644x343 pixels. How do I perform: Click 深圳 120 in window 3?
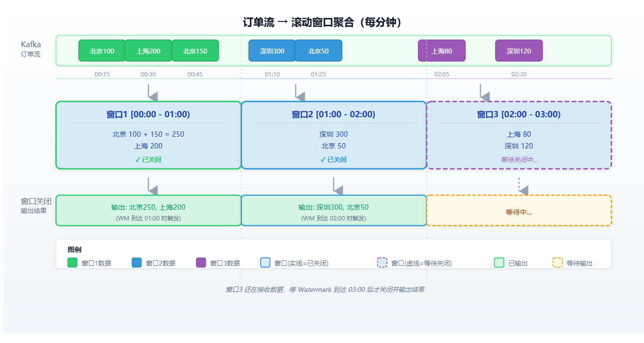[x=519, y=146]
